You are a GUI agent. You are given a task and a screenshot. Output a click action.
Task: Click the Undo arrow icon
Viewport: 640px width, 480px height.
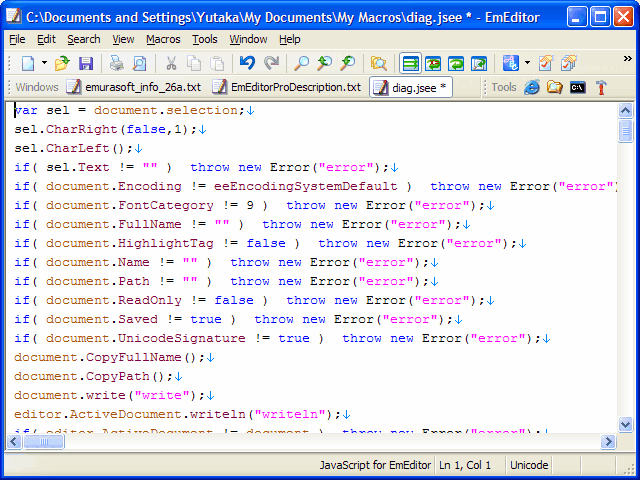(x=247, y=63)
